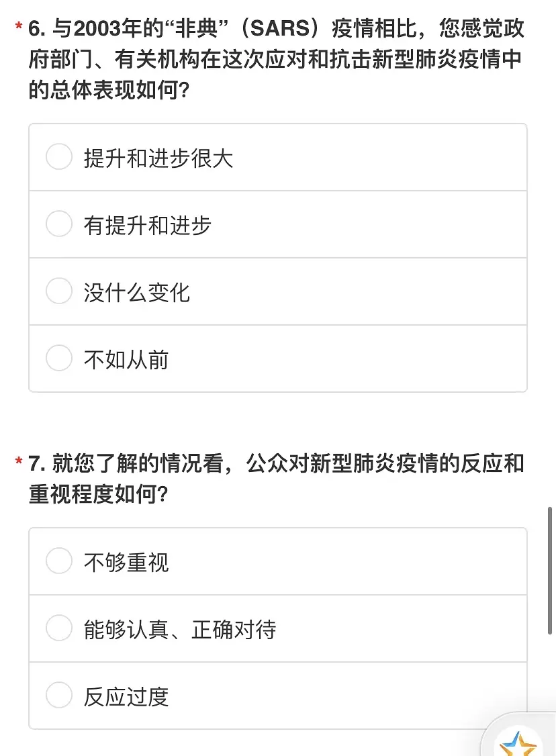This screenshot has height=756, width=556.
Task: Pick the 不如从前 radio option
Action: point(59,358)
